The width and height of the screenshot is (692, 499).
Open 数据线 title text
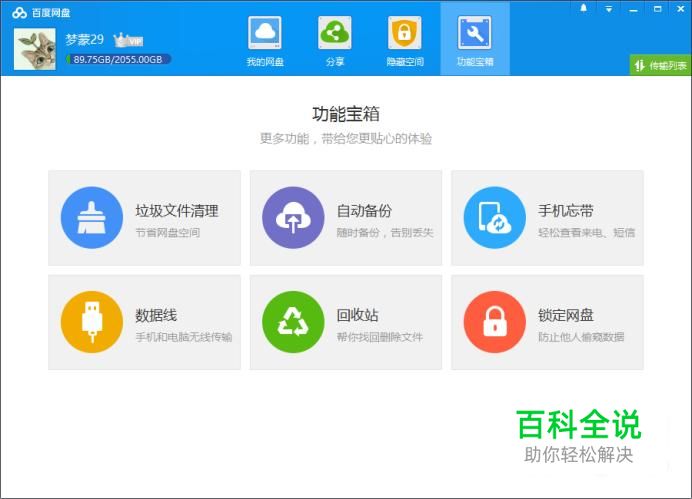156,315
